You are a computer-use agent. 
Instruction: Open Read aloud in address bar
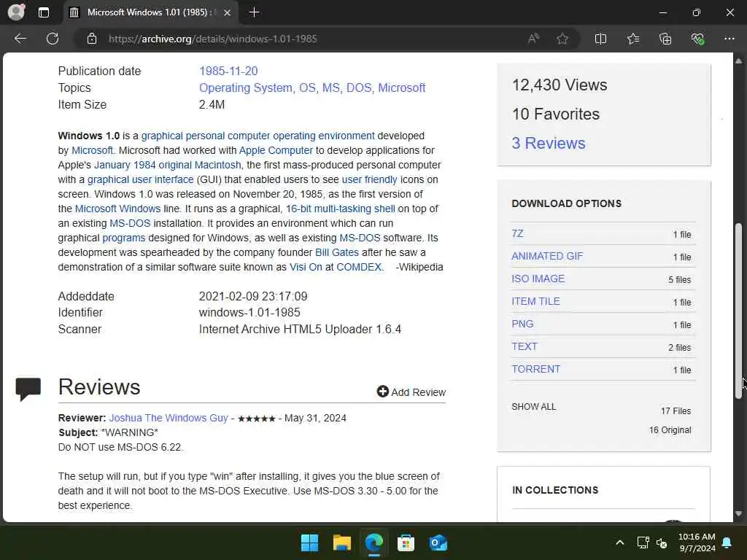(x=533, y=39)
